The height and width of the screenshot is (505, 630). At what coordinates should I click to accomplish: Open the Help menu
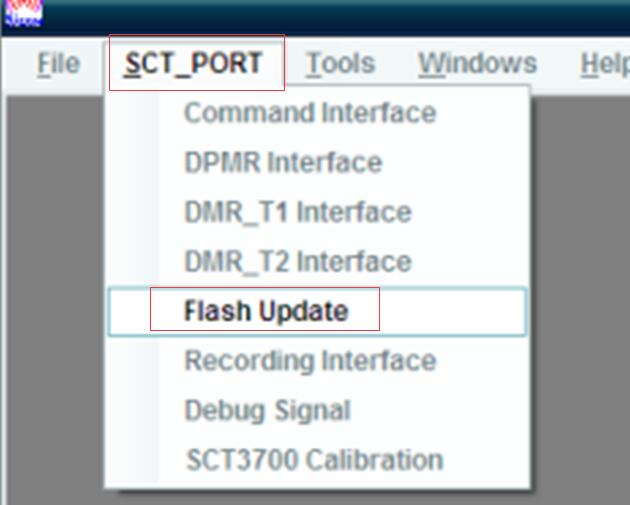click(x=603, y=64)
